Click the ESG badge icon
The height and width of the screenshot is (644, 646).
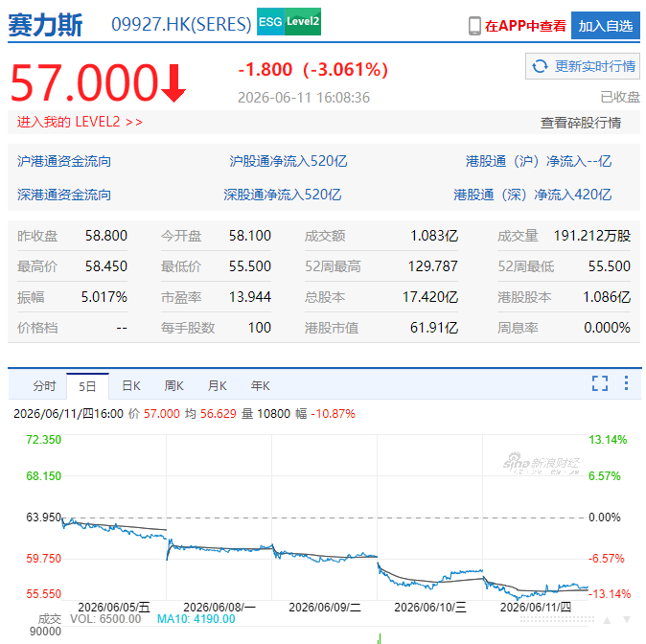click(x=270, y=21)
